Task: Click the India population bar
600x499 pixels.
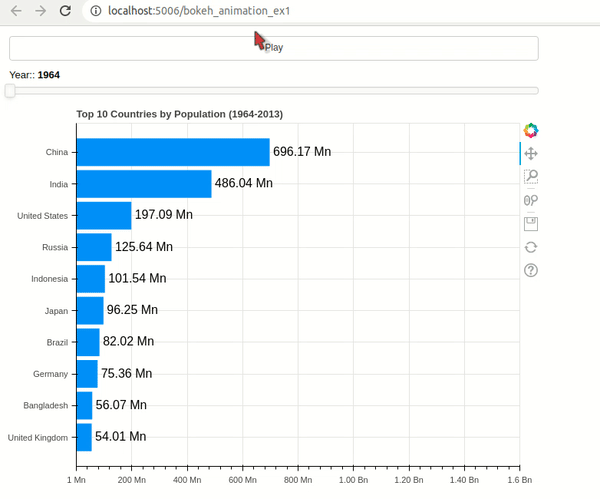Action: coord(144,184)
